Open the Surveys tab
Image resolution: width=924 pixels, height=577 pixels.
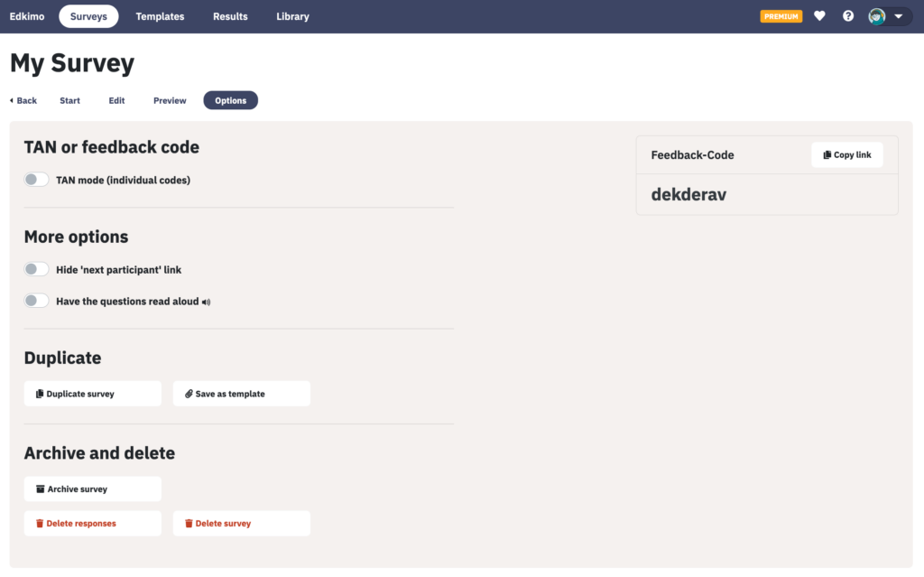pos(88,16)
